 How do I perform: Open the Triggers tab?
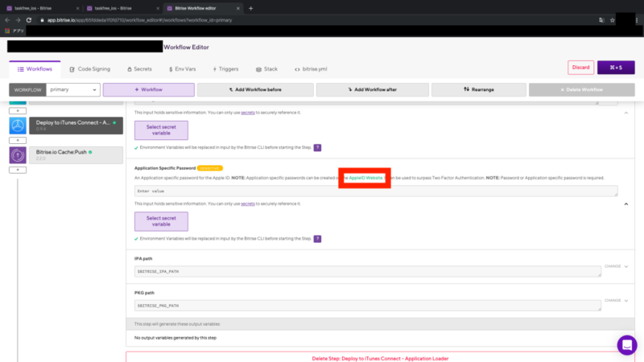pyautogui.click(x=225, y=69)
